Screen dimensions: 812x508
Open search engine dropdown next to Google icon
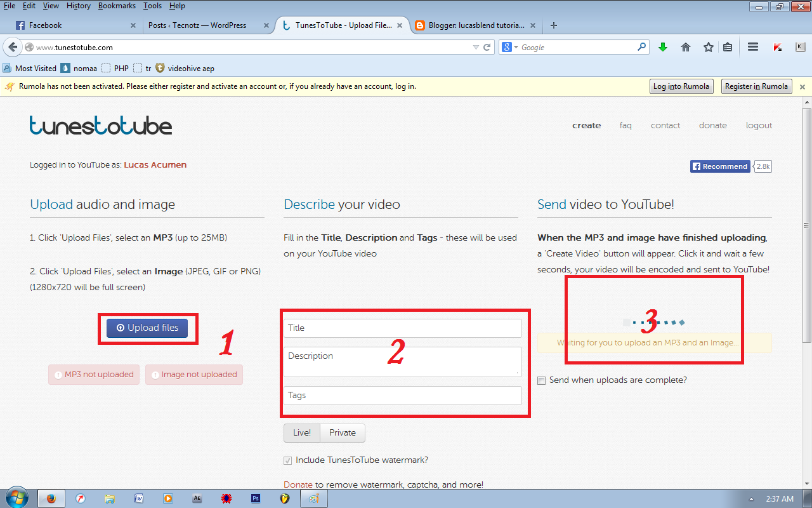pos(516,48)
